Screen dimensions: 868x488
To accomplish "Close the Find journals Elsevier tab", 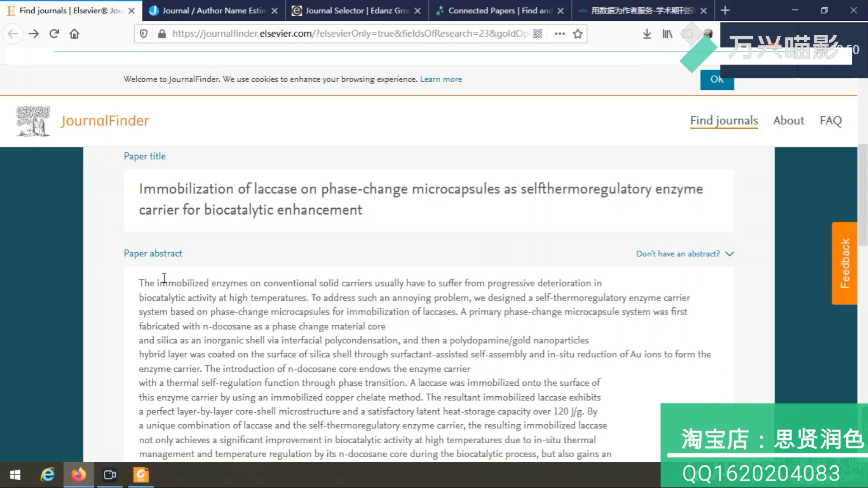I will pyautogui.click(x=132, y=11).
